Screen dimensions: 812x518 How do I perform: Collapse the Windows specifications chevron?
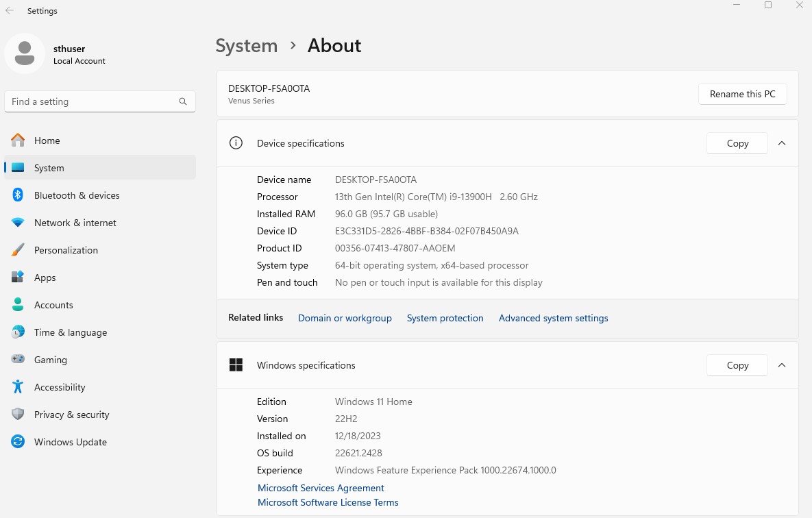pos(782,365)
